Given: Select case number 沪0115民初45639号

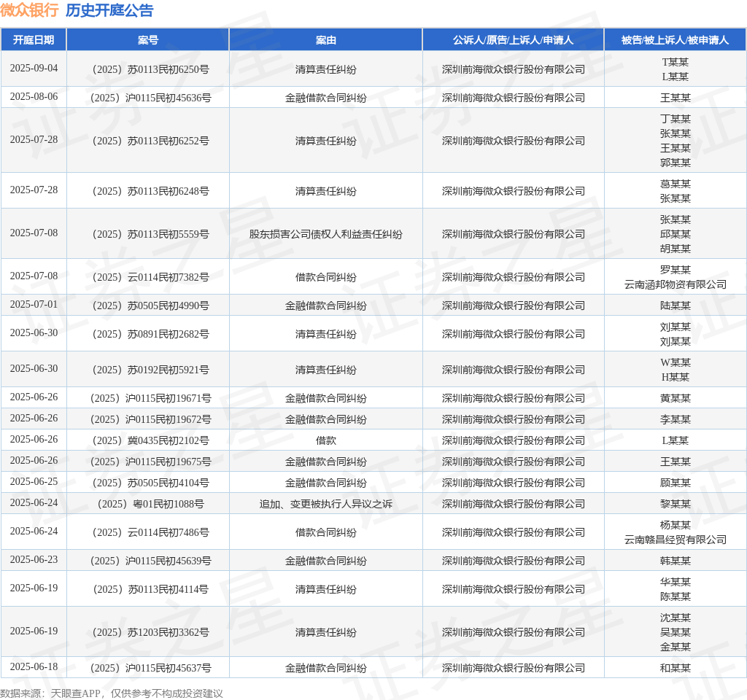Looking at the screenshot, I should pyautogui.click(x=150, y=561).
